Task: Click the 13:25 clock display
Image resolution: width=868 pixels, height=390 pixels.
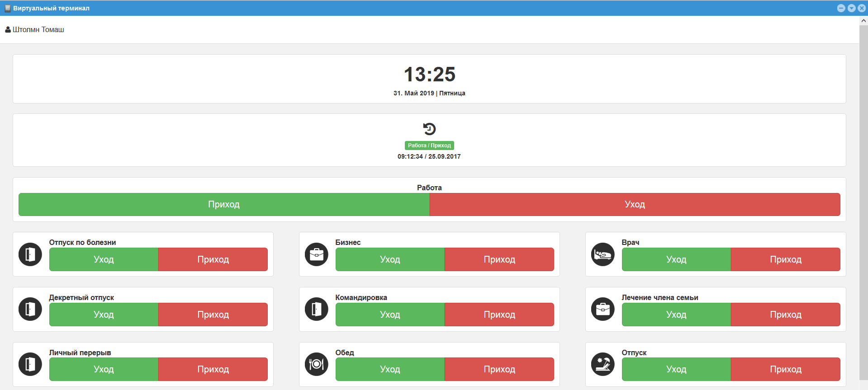Action: pyautogui.click(x=429, y=74)
